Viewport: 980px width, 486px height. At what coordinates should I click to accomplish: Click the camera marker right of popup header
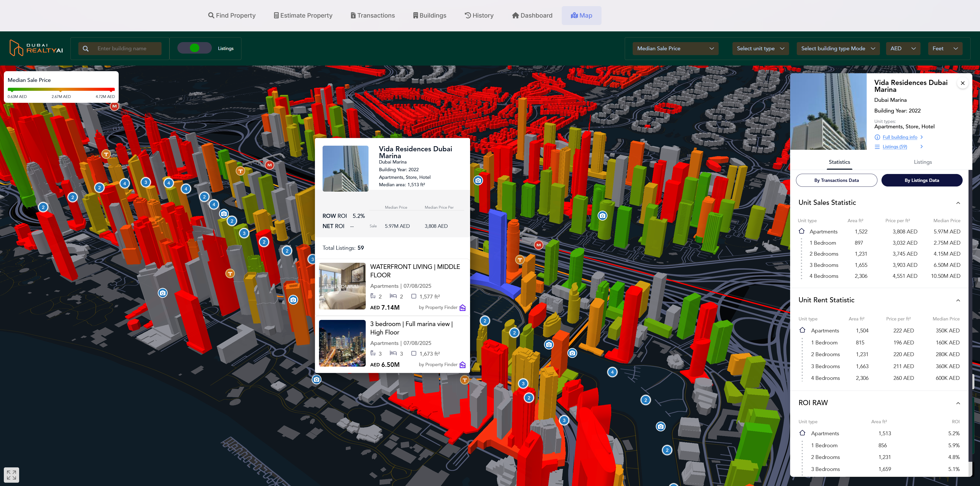coord(478,181)
